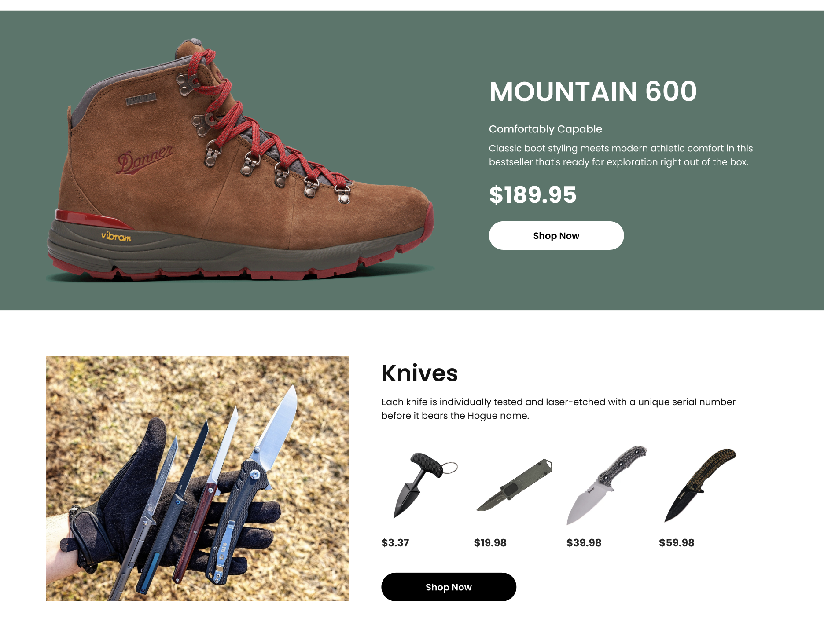Click the Hogue knife description text
The image size is (824, 644).
pyautogui.click(x=558, y=409)
